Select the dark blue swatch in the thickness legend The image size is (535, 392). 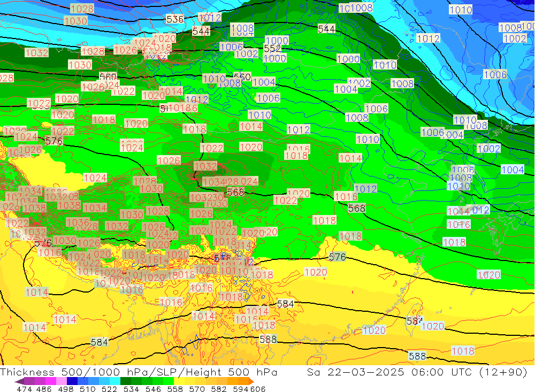click(72, 381)
